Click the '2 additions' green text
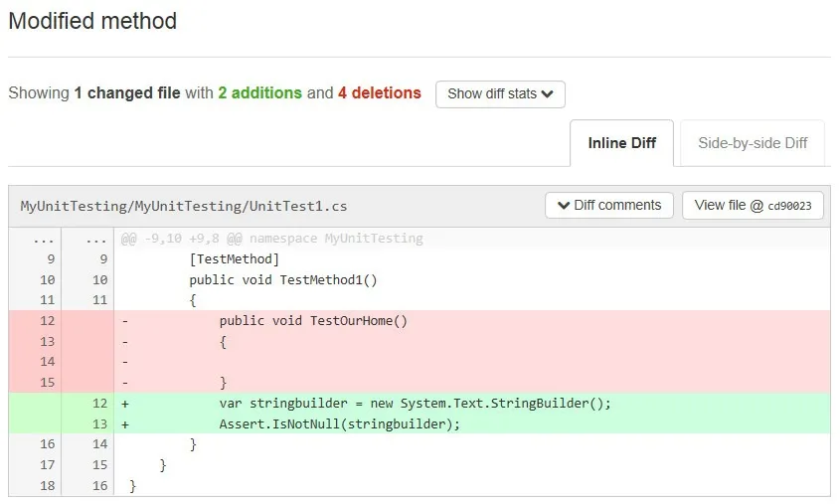 pos(259,93)
